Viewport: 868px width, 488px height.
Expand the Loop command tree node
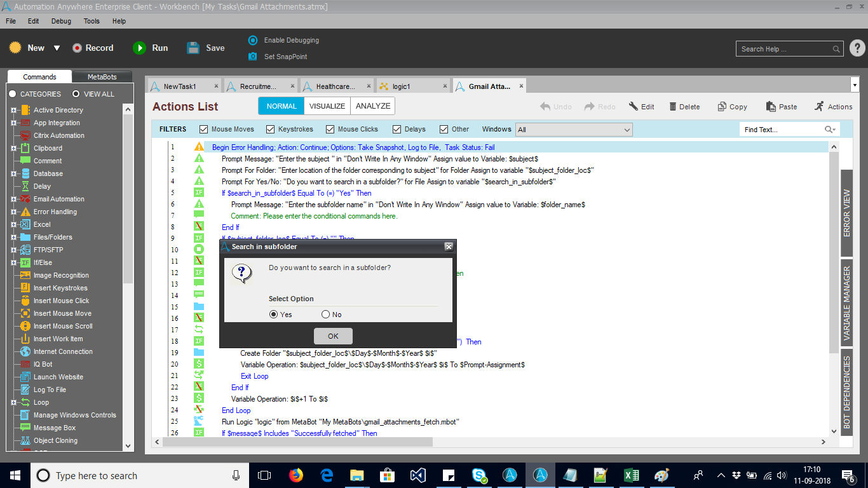point(13,402)
